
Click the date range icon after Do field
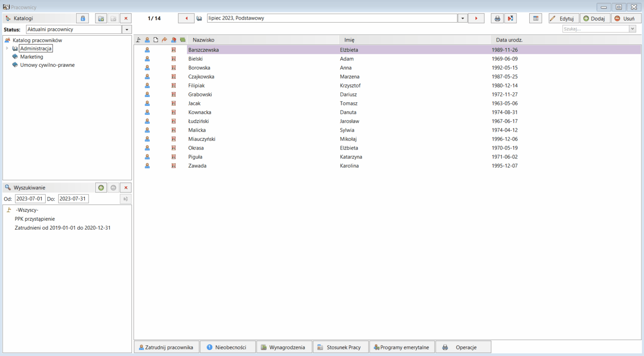tap(125, 199)
